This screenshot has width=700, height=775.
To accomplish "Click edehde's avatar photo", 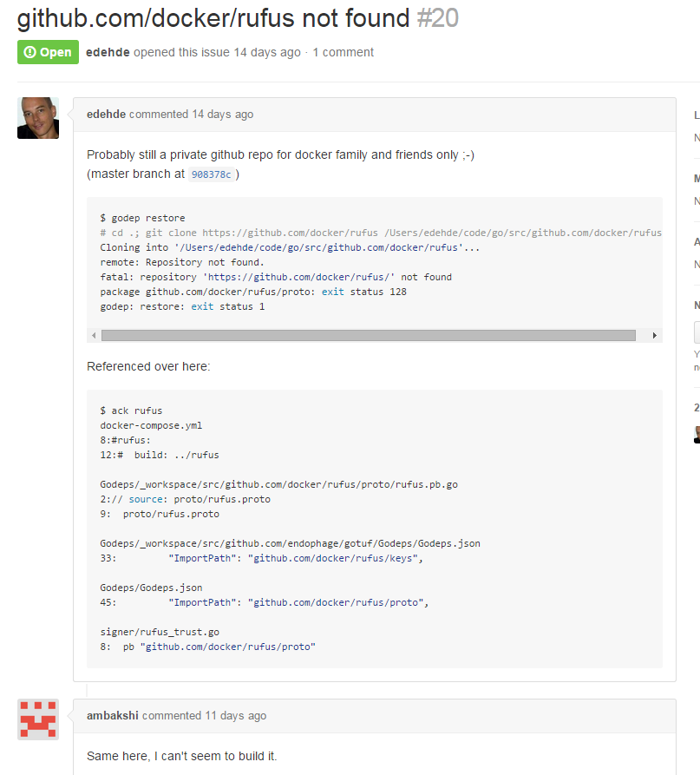I will [38, 118].
